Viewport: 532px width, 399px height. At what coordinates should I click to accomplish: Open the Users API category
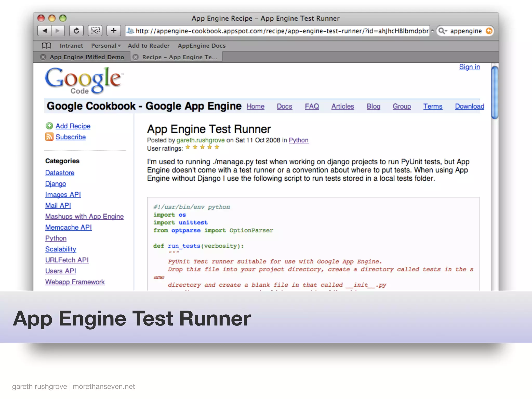click(x=61, y=271)
